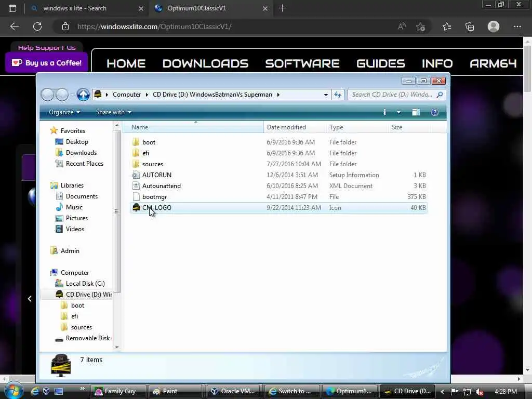The height and width of the screenshot is (399, 532).
Task: Open the Edge Favorites list
Action: 447,26
